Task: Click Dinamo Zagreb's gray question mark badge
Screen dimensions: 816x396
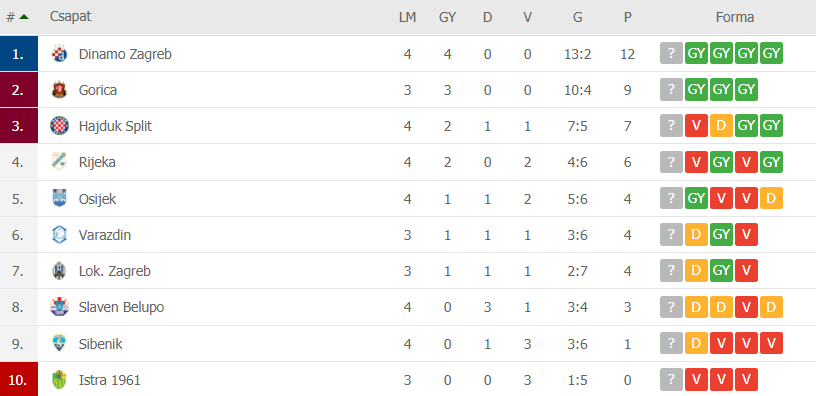Action: 671,53
